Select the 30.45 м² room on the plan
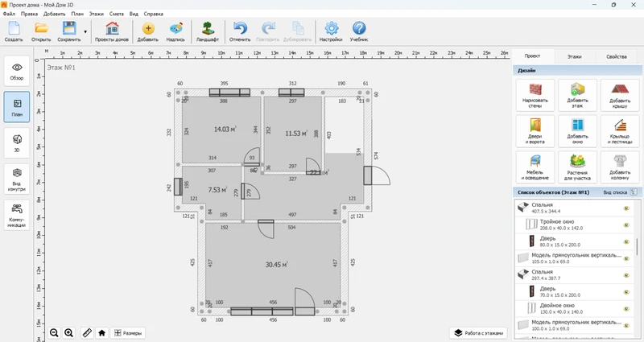 273,265
